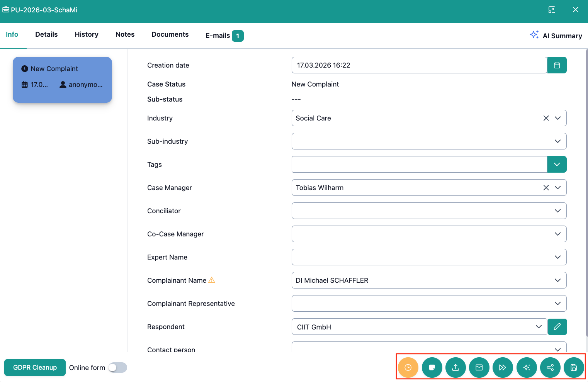588x382 pixels.
Task: Expand the Case Manager dropdown arrow
Action: (557, 188)
